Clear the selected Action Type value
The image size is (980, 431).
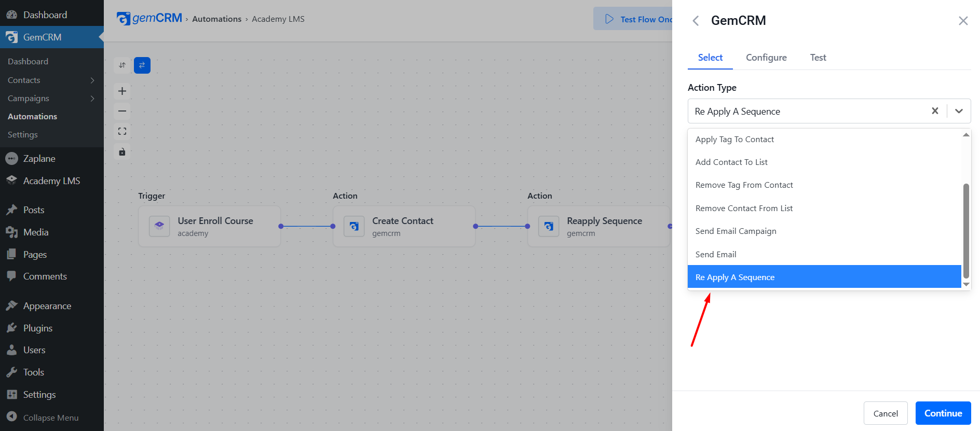935,111
